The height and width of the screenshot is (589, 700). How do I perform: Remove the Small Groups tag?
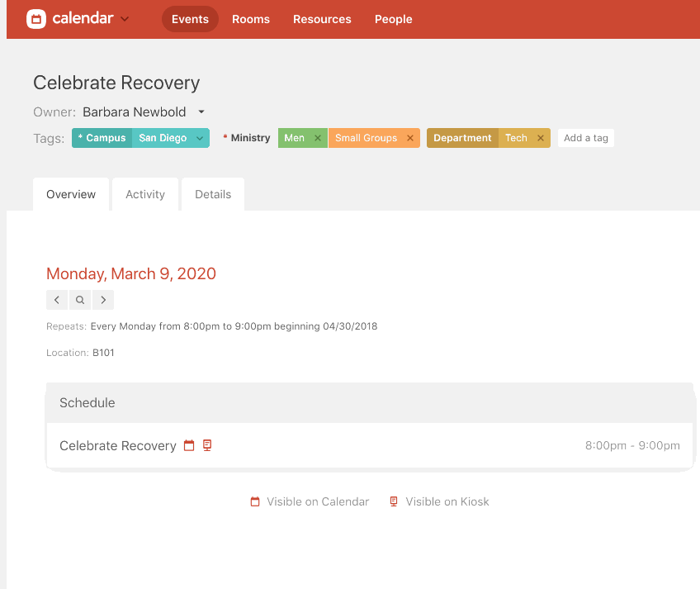[410, 138]
